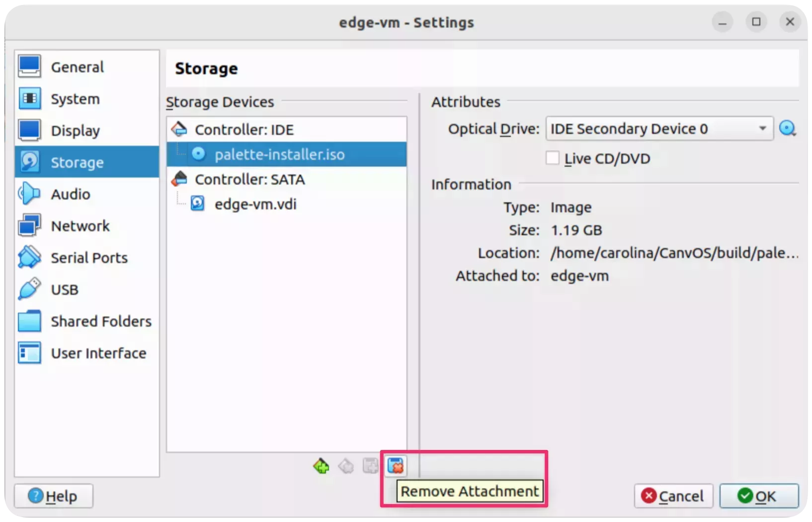The image size is (812, 522).
Task: Switch to the General settings tab
Action: point(77,67)
